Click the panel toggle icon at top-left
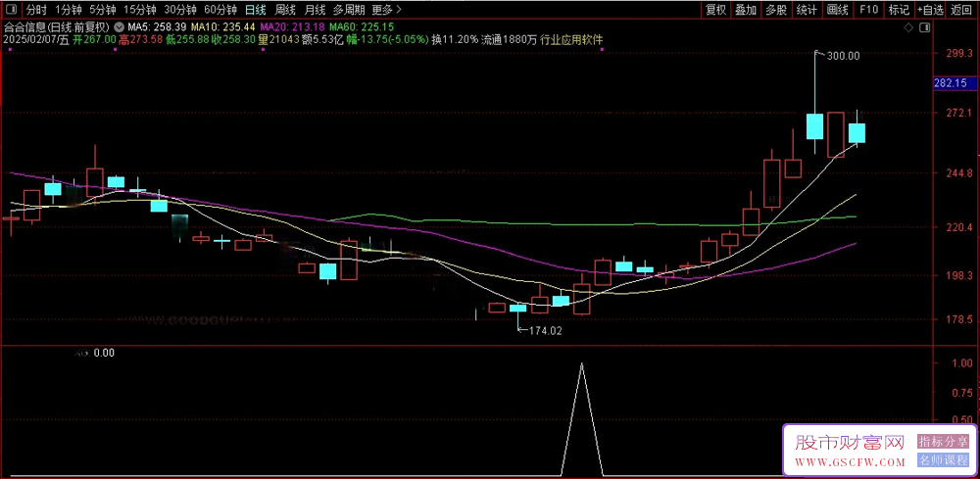 click(x=8, y=9)
